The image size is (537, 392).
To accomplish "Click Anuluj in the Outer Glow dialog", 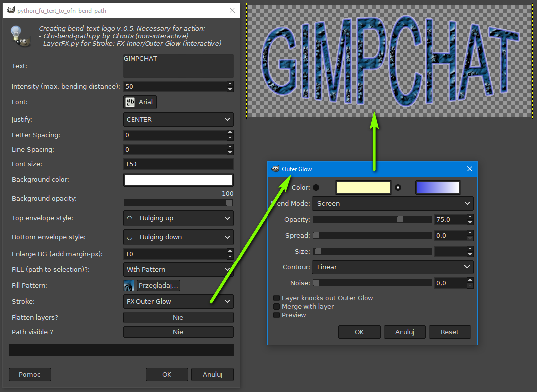I will (404, 332).
